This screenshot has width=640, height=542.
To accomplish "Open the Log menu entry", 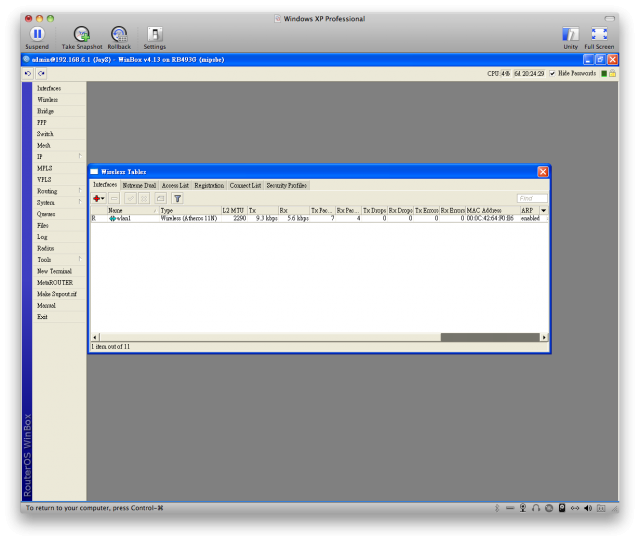I will point(42,237).
